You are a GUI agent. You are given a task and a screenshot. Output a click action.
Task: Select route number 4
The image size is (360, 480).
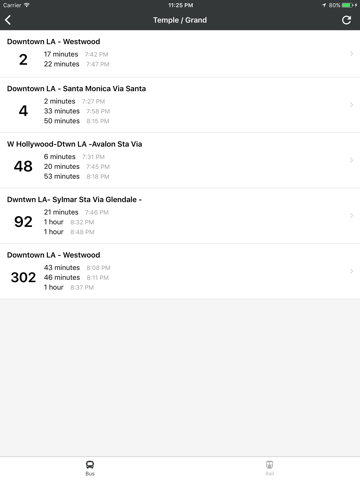tap(23, 111)
